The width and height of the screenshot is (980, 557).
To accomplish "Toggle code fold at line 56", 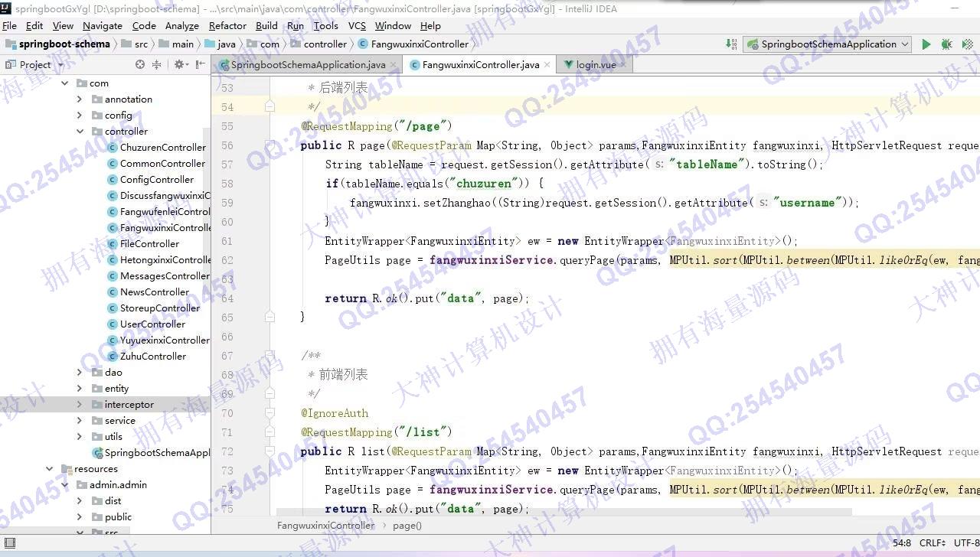I will 269,145.
